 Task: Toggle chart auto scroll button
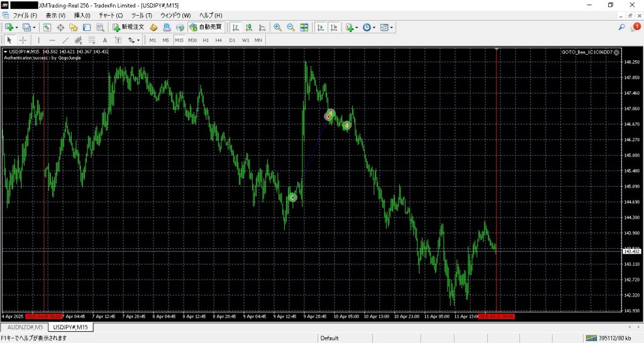coord(320,28)
